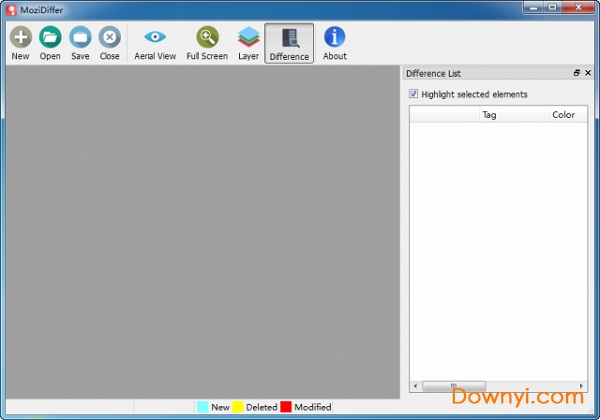Screen dimensions: 600x420
Task: Click the yellow Deleted color swatch
Action: point(238,407)
